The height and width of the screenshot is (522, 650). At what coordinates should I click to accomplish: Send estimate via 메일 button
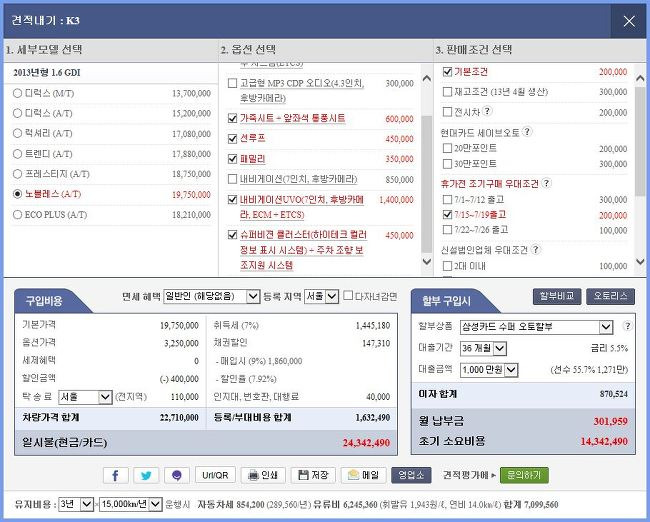click(363, 475)
